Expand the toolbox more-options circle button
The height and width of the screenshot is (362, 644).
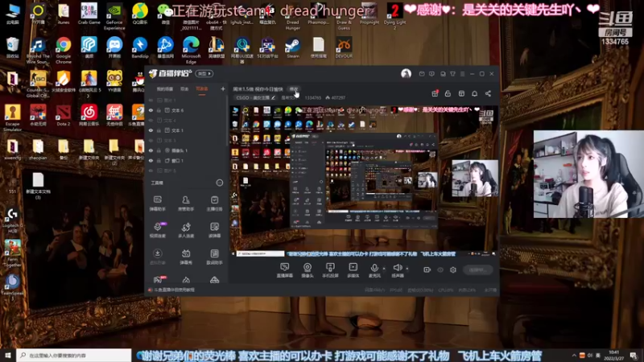tap(219, 183)
